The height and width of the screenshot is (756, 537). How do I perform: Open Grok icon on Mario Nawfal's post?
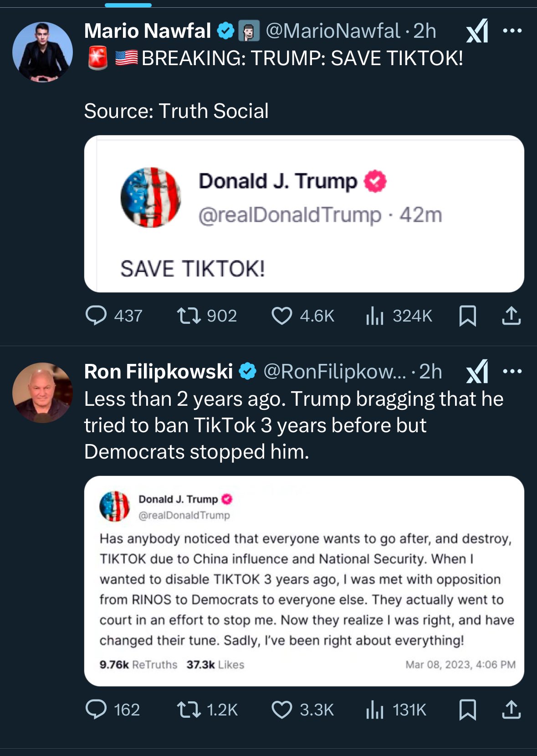(x=477, y=31)
